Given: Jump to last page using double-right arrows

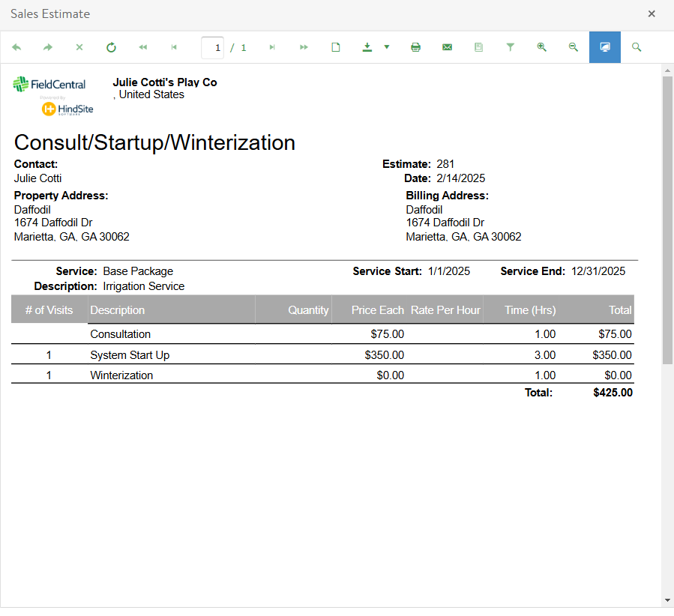Looking at the screenshot, I should (304, 47).
